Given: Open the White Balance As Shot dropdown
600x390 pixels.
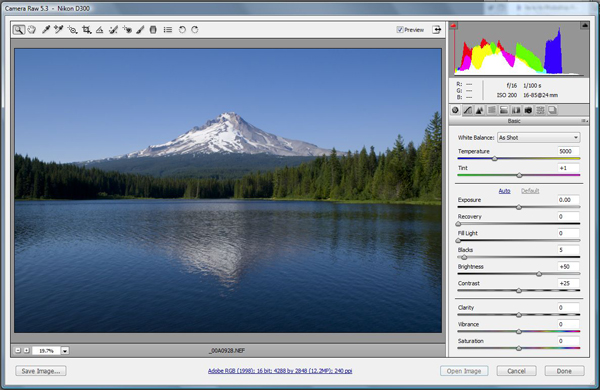Looking at the screenshot, I should [x=538, y=137].
